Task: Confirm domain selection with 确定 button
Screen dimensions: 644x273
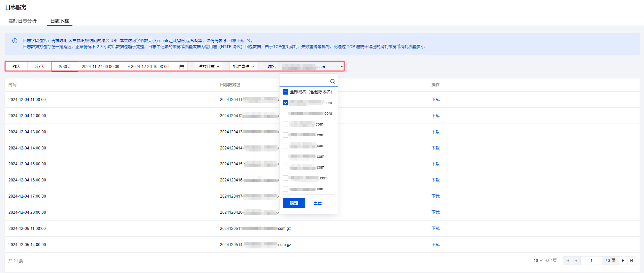Action: [x=294, y=203]
